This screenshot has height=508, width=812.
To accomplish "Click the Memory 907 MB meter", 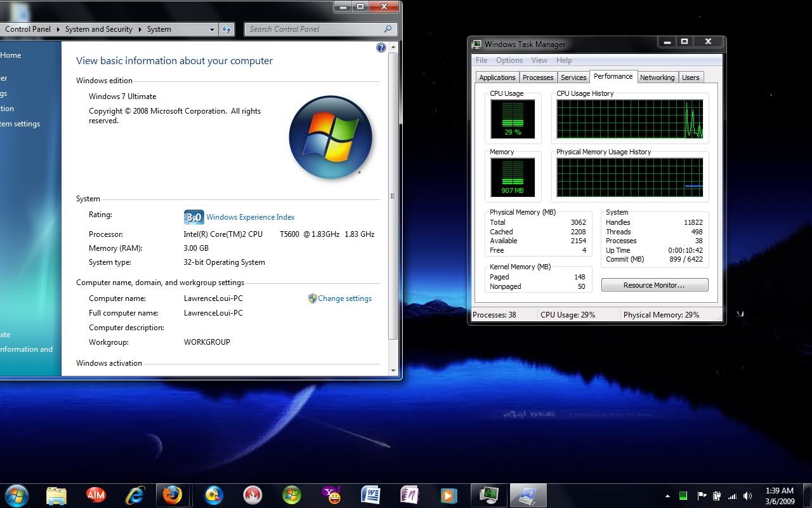I will [x=513, y=177].
